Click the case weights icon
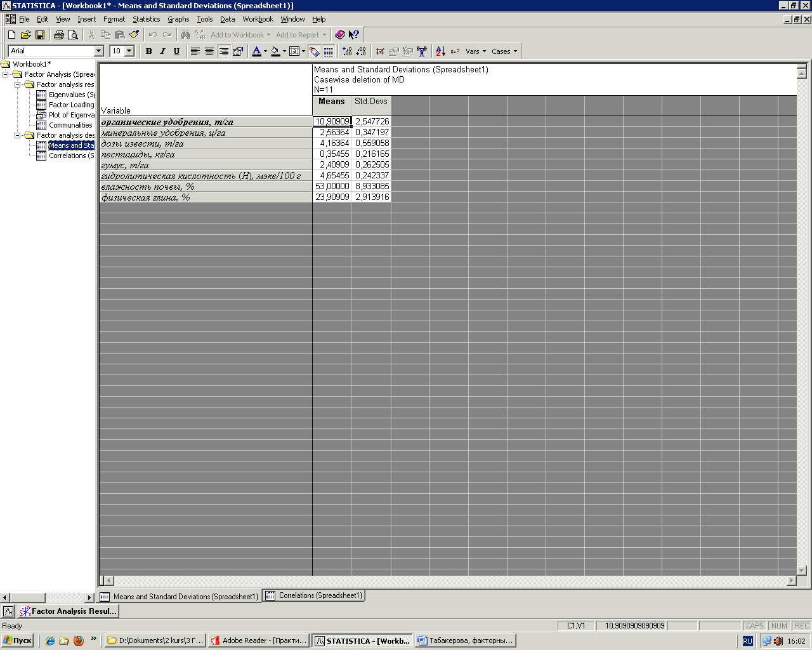The image size is (812, 650). coord(422,51)
